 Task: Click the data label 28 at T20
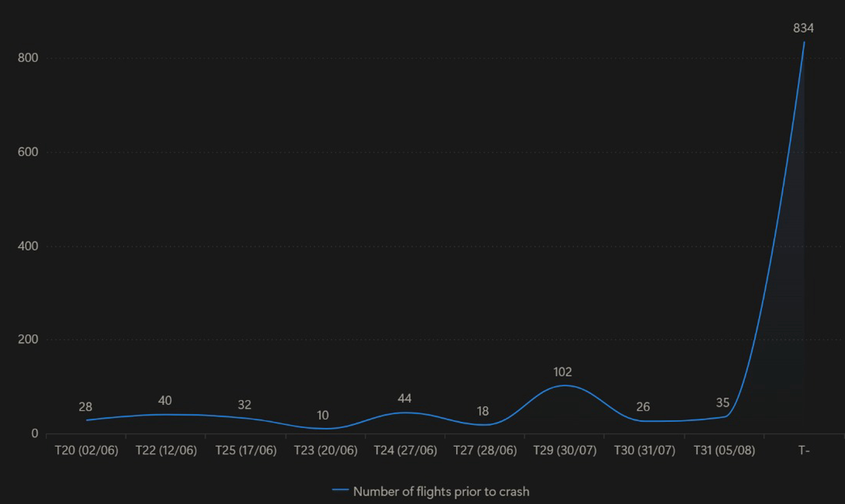[85, 407]
